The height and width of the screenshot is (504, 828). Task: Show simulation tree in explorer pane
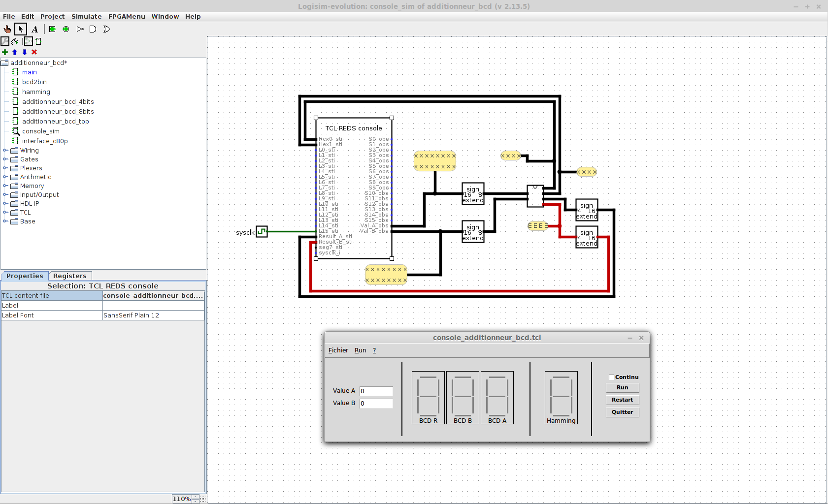(x=15, y=41)
